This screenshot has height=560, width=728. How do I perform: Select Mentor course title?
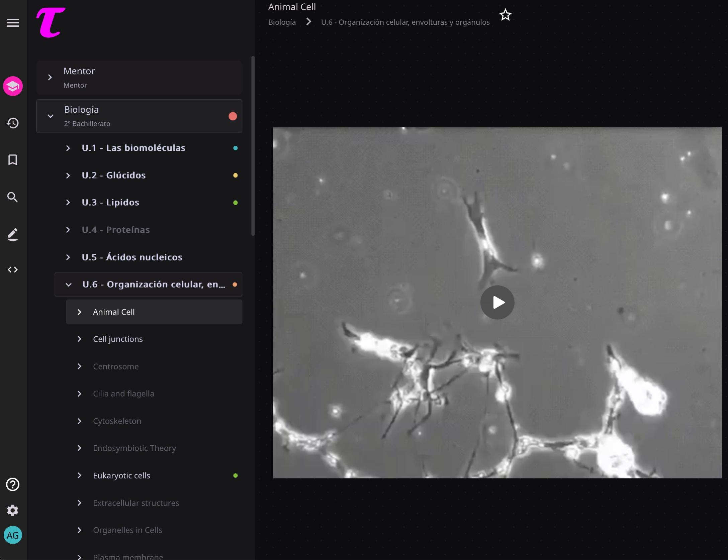click(79, 71)
